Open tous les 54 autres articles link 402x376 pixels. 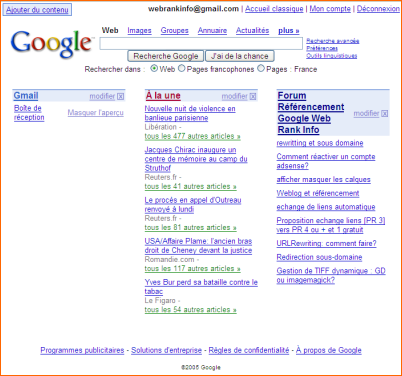(x=190, y=310)
